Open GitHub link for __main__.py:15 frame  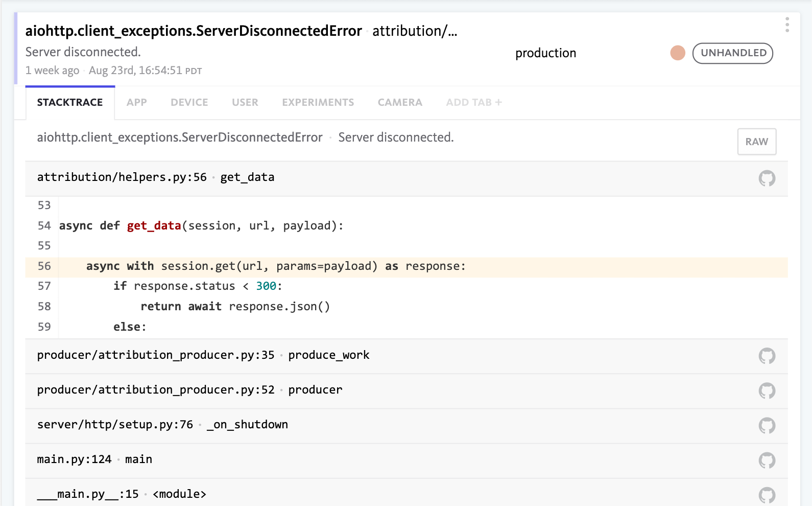point(767,495)
